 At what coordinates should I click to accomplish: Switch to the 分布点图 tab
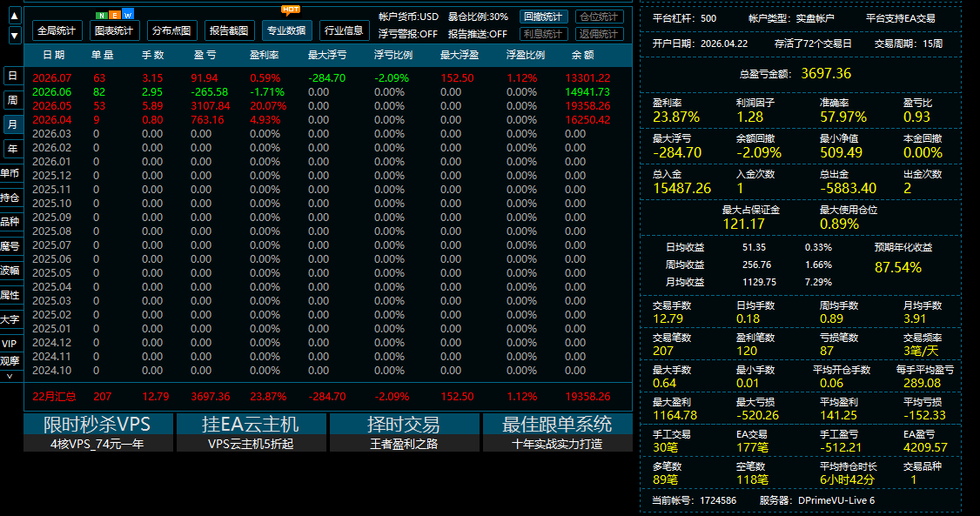pos(171,30)
